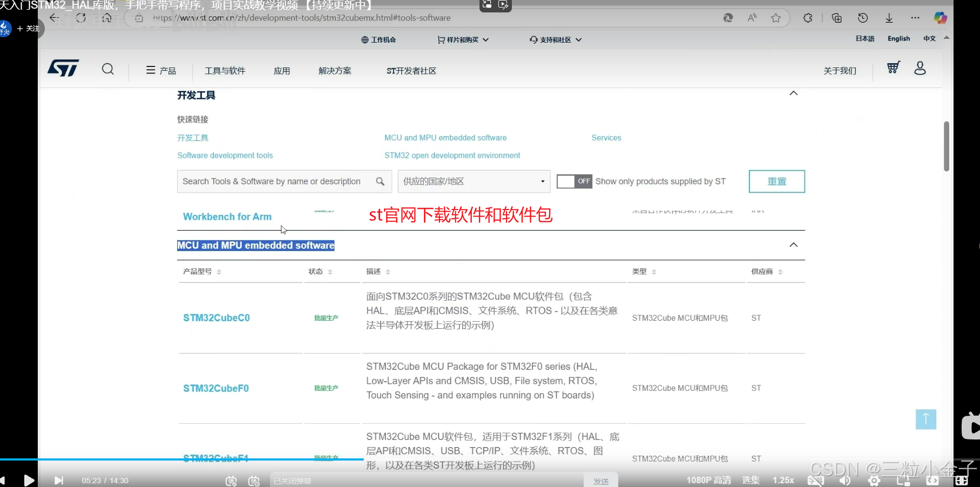Click the 发送 danmaku send button
The height and width of the screenshot is (487, 980).
(601, 481)
